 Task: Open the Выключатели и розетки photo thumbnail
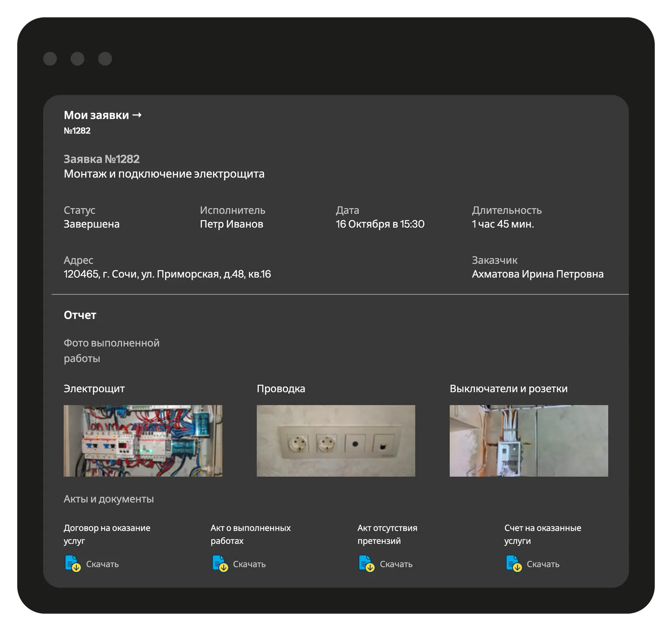pyautogui.click(x=528, y=441)
